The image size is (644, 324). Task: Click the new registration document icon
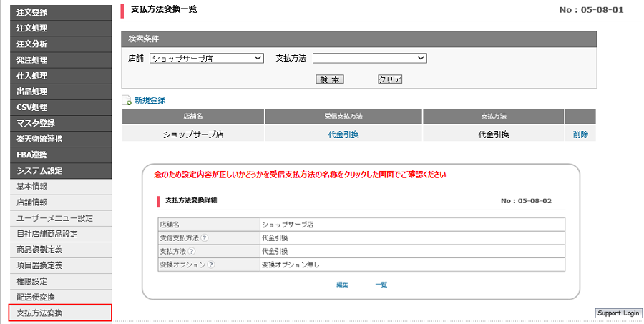click(x=127, y=100)
